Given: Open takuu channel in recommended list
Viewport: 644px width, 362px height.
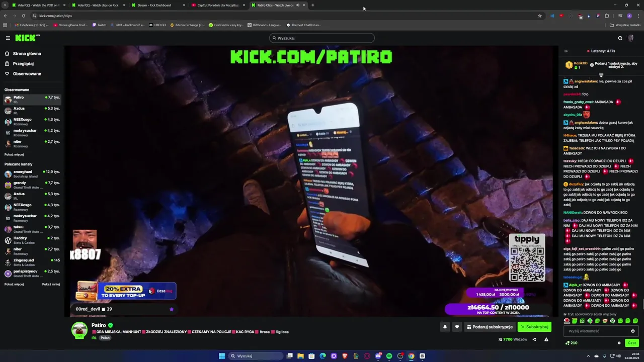Looking at the screenshot, I should coord(32,229).
